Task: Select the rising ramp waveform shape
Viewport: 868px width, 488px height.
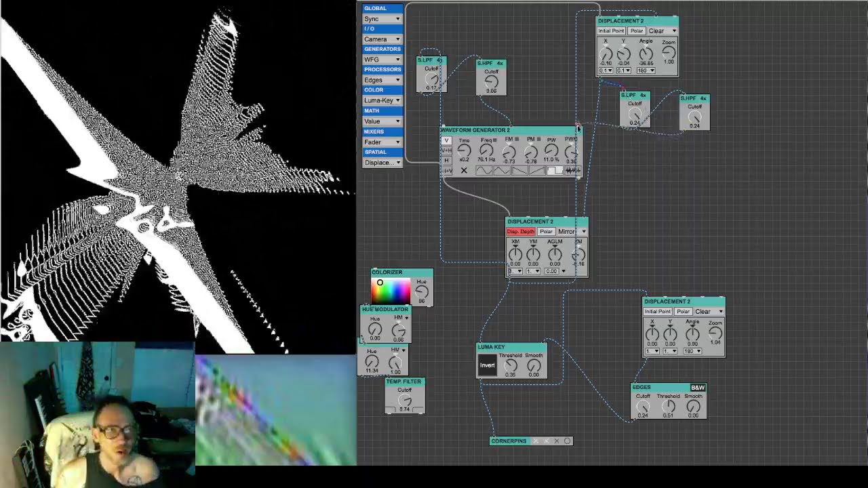Action: coord(537,171)
